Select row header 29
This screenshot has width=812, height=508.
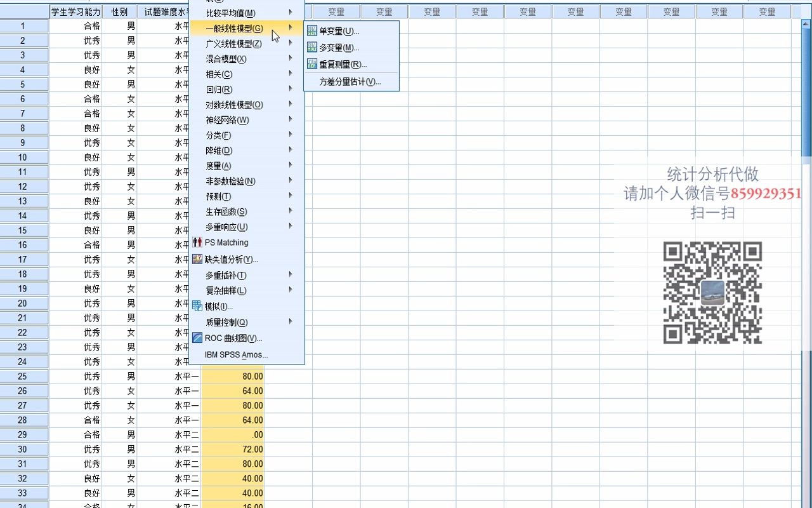coord(23,434)
